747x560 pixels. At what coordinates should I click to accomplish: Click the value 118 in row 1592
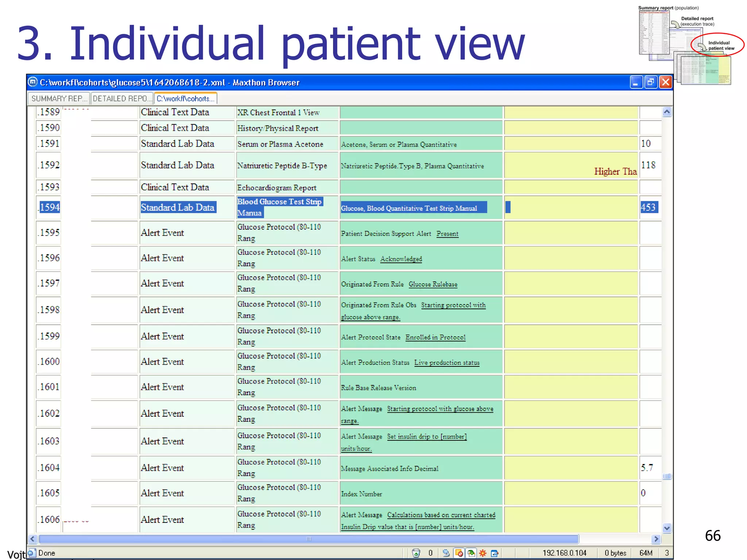(x=648, y=165)
